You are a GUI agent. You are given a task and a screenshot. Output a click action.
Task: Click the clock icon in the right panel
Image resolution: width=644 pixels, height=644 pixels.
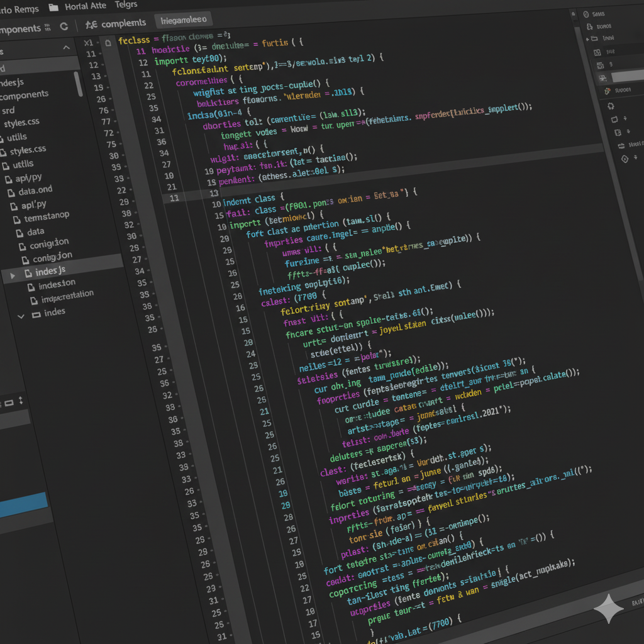click(x=586, y=14)
